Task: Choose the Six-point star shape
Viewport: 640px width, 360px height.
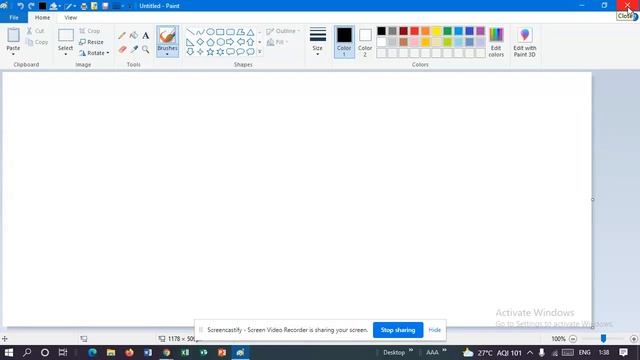Action: 220,52
